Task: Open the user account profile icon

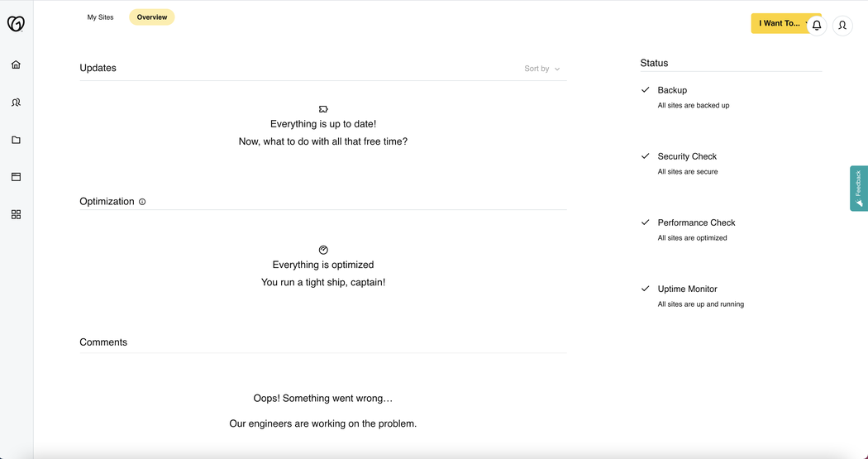Action: click(x=842, y=26)
